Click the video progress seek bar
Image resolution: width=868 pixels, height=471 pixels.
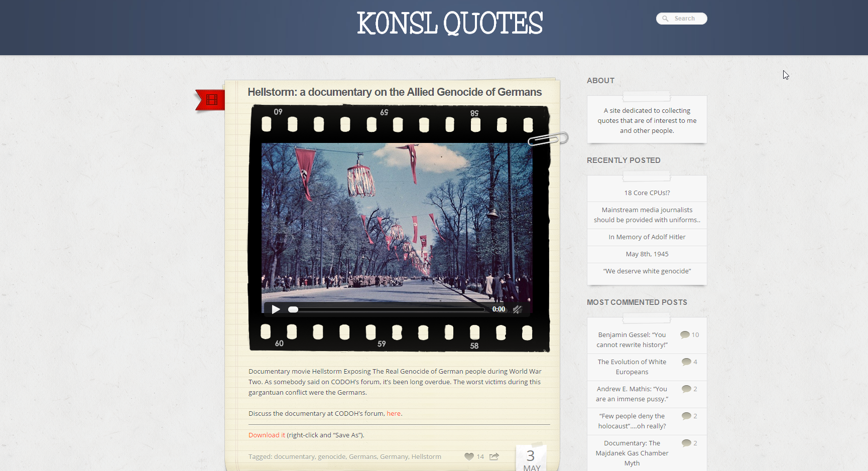coord(387,309)
